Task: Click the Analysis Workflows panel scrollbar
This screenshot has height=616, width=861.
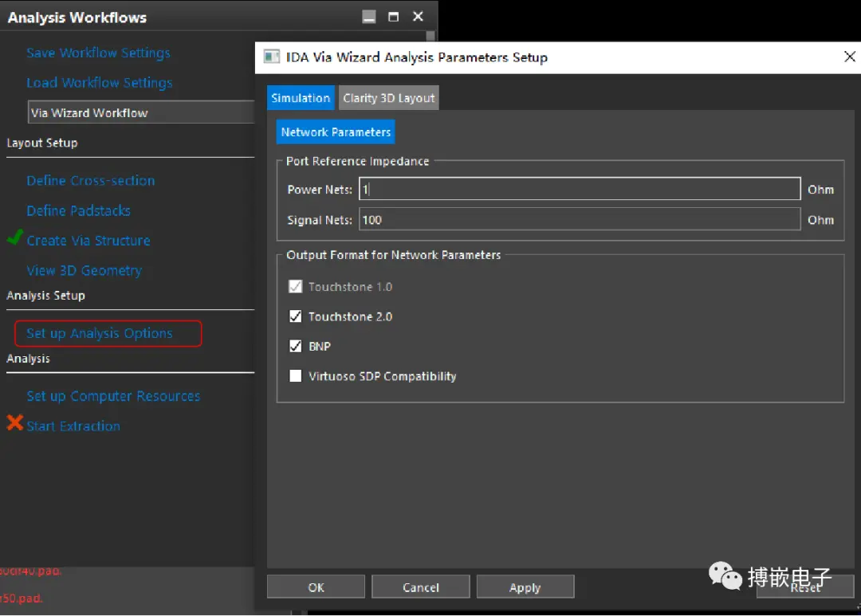Action: pyautogui.click(x=431, y=36)
